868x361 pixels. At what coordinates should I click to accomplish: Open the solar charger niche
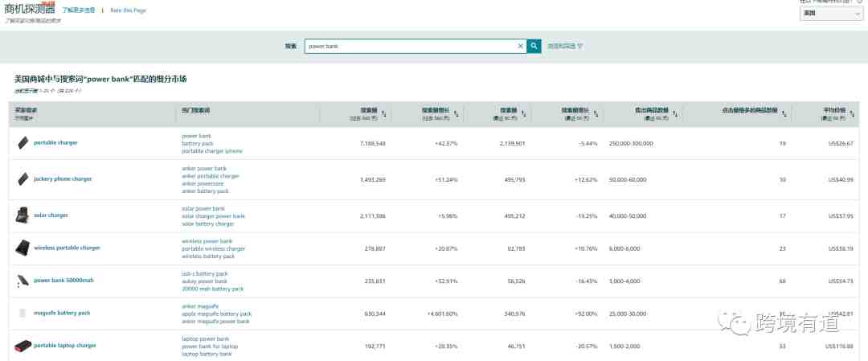point(51,215)
